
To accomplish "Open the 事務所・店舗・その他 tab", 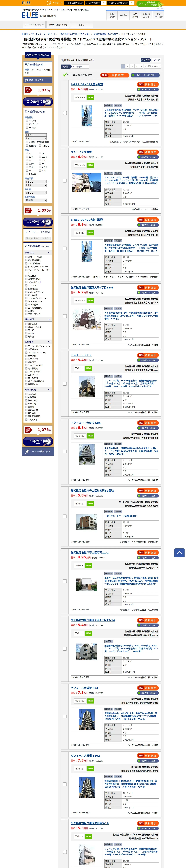I will pyautogui.click(x=58, y=25).
